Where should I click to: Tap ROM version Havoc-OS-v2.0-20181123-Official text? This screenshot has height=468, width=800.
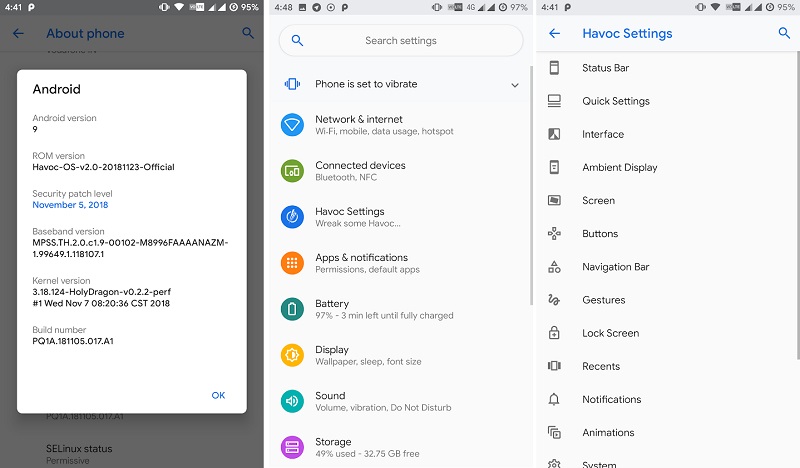(x=103, y=167)
